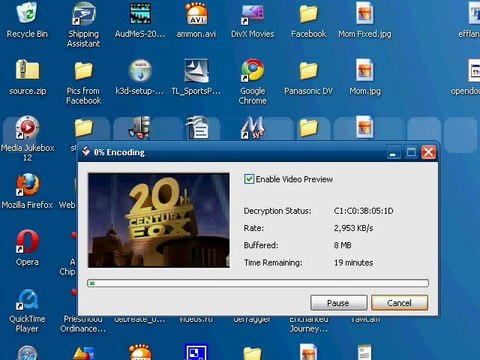Click the 19 minutes time remaining value
Viewport: 480px width, 360px height.
353,263
